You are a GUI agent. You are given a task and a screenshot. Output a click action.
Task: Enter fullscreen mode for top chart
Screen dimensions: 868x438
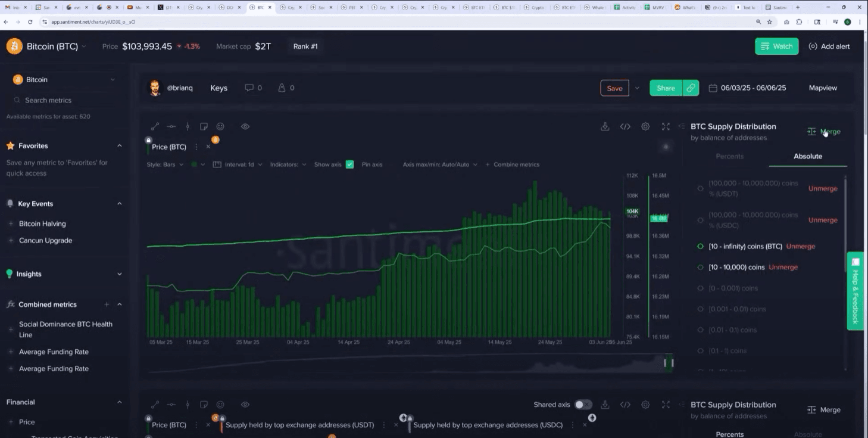(666, 126)
